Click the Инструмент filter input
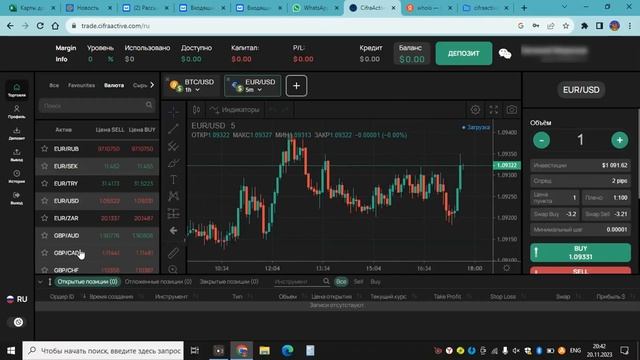 298,282
